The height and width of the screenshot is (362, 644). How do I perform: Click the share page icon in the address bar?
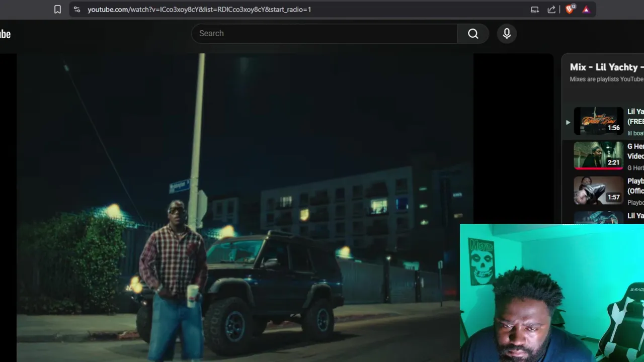[551, 9]
